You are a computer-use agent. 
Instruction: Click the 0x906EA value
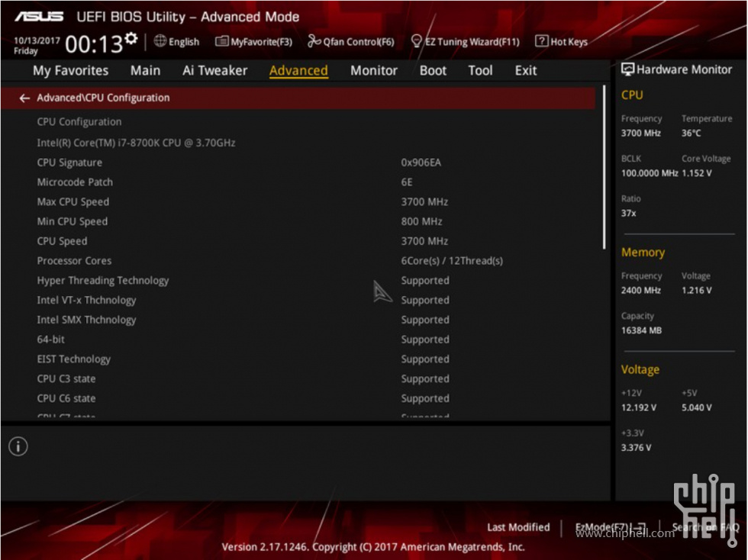421,163
